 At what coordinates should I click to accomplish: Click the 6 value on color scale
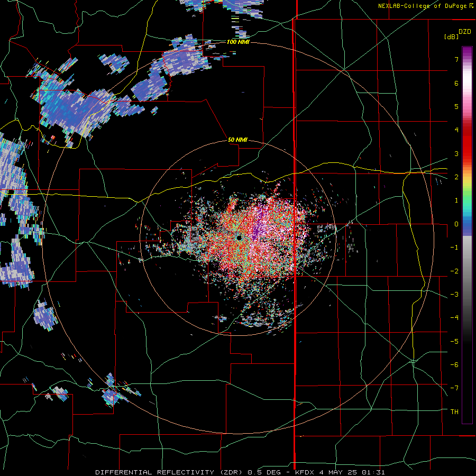456,83
